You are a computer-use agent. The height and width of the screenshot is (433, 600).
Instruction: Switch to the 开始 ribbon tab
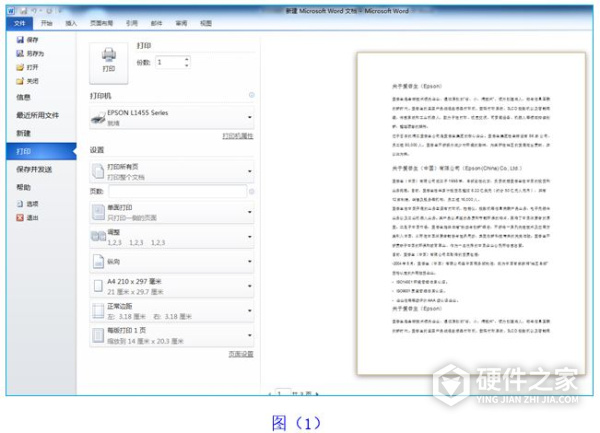[46, 23]
